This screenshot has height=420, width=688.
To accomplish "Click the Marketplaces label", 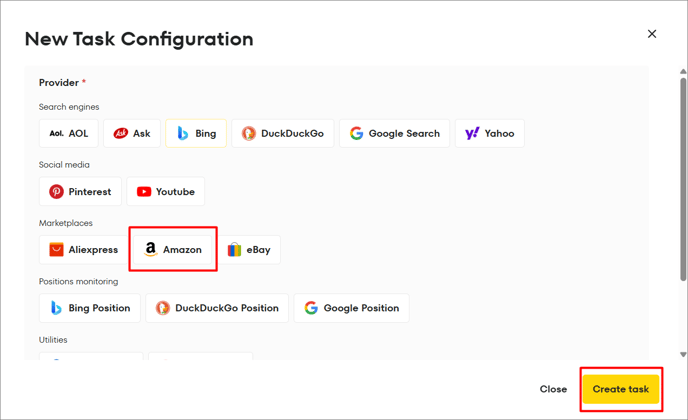I will click(66, 223).
